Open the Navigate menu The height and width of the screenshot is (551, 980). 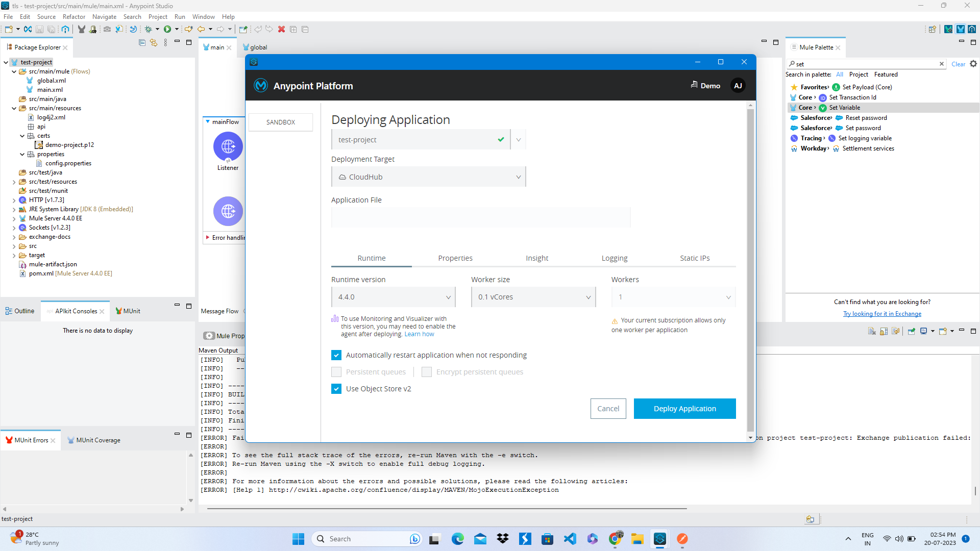click(x=104, y=17)
